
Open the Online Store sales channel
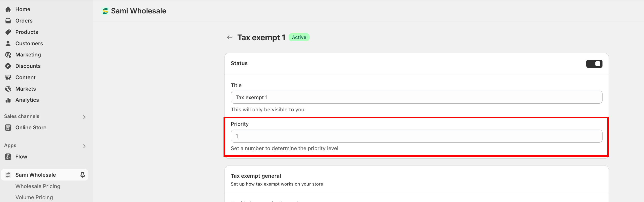coord(31,128)
